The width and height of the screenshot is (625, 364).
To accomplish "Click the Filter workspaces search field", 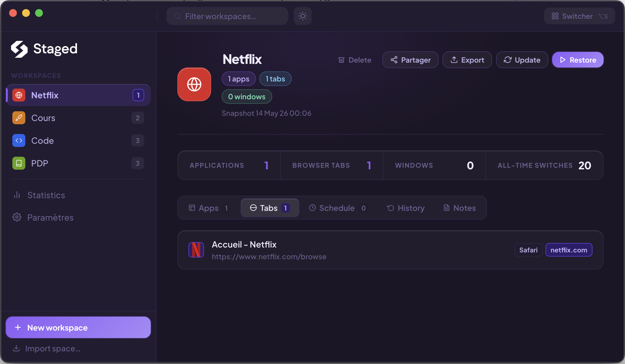I will click(x=227, y=16).
